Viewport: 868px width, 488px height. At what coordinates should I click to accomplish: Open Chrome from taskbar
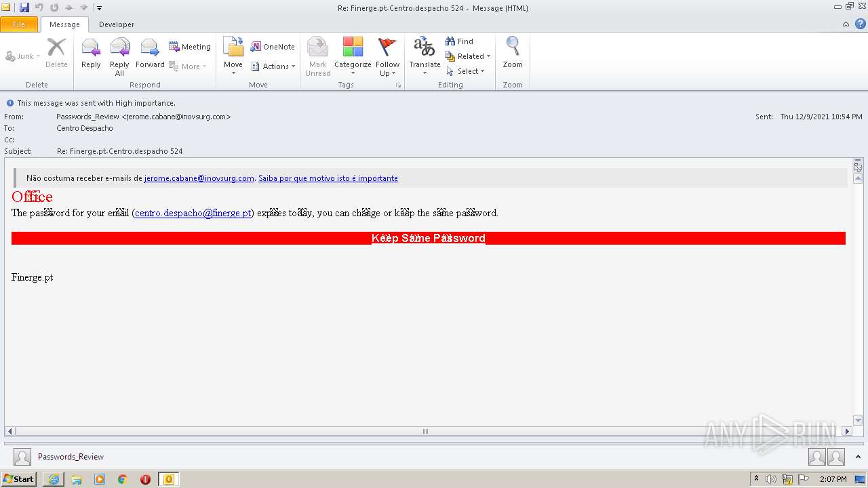[123, 479]
